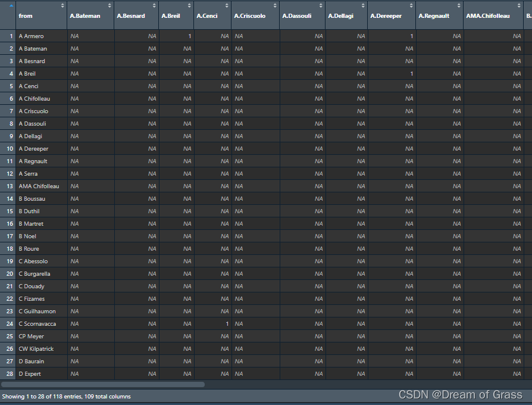This screenshot has height=405, width=532.
Task: Sort by A.Criscuolo column sort arrows
Action: click(x=275, y=5)
